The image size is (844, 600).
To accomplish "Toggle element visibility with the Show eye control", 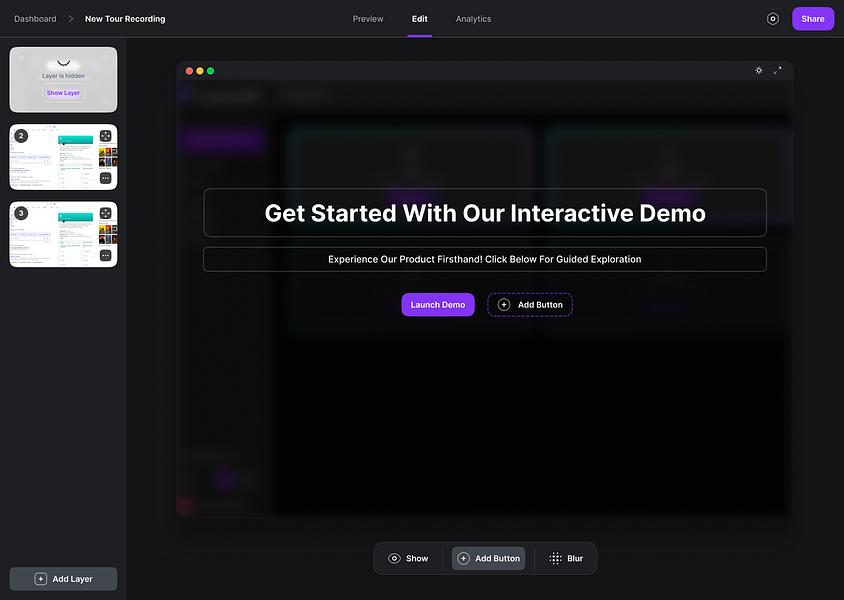I will click(408, 558).
